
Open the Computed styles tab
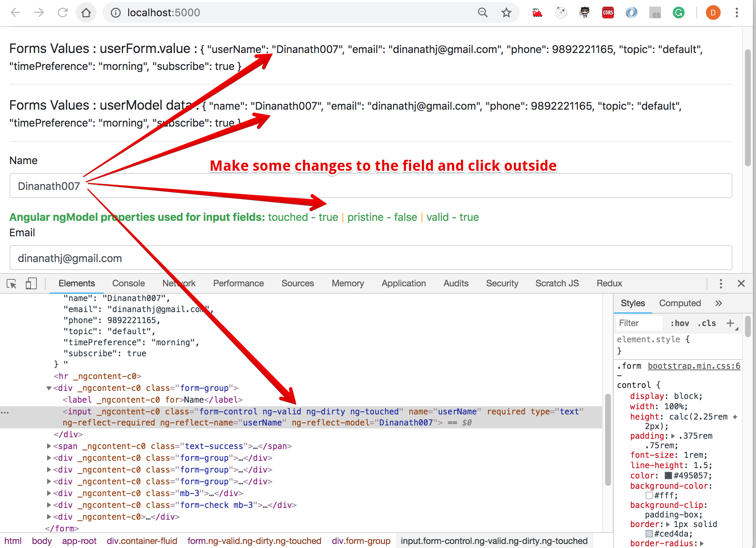680,303
